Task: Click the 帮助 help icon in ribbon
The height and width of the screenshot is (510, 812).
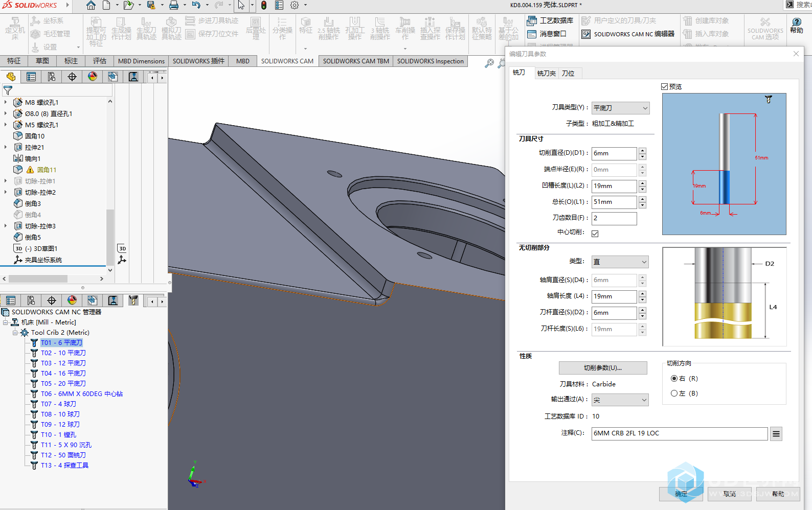Action: point(797,26)
